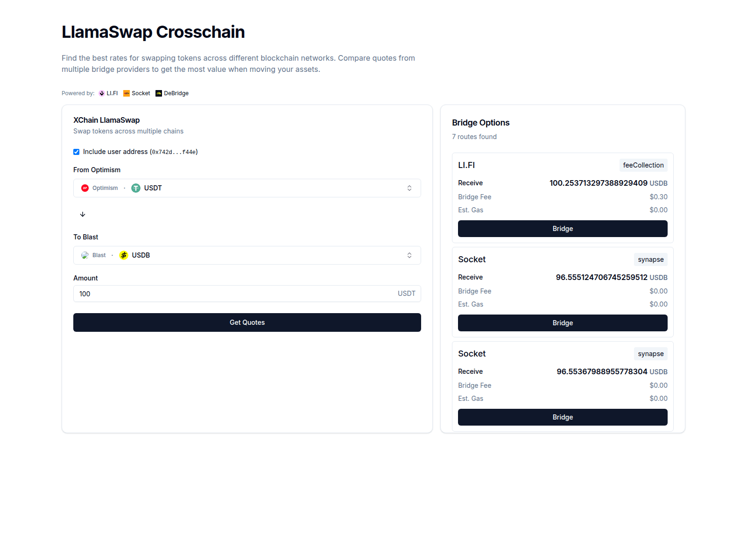Image resolution: width=747 pixels, height=560 pixels.
Task: Click the 96.555124706745259512 receive amount
Action: [602, 277]
